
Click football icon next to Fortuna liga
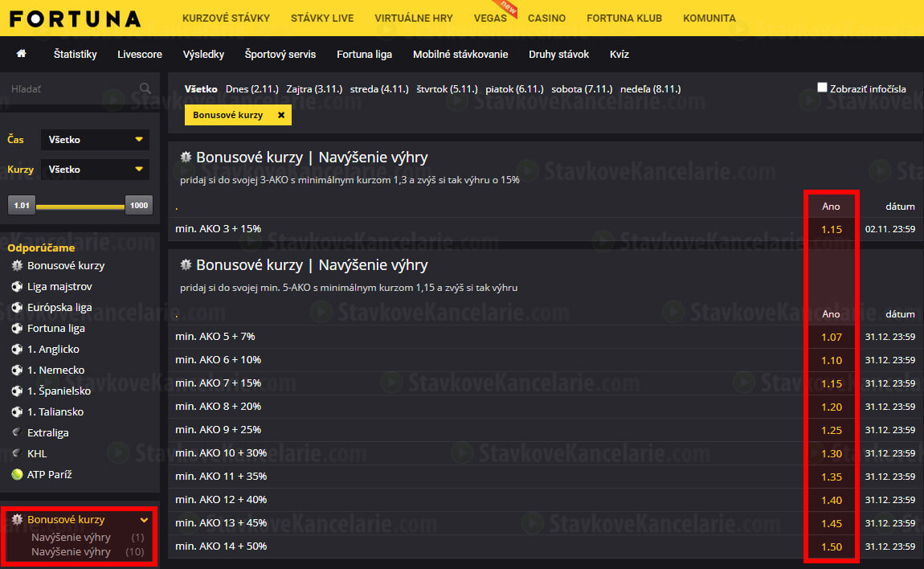click(17, 329)
